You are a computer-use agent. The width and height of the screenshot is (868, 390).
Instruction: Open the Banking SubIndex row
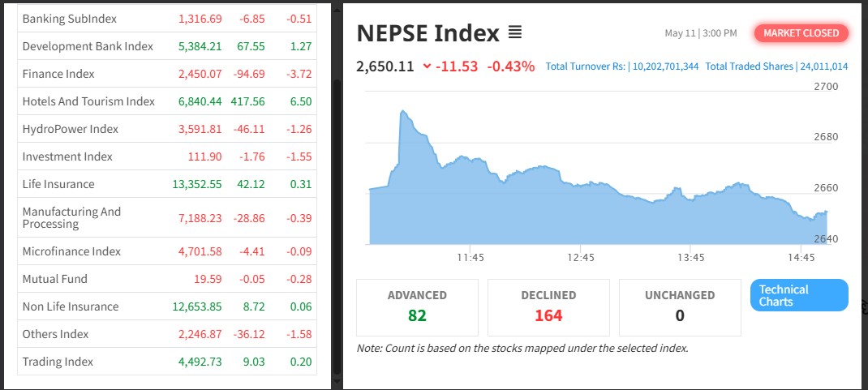[x=70, y=19]
